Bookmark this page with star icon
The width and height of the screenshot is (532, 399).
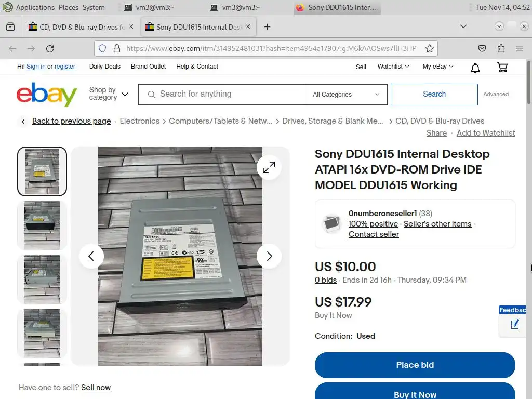[430, 48]
